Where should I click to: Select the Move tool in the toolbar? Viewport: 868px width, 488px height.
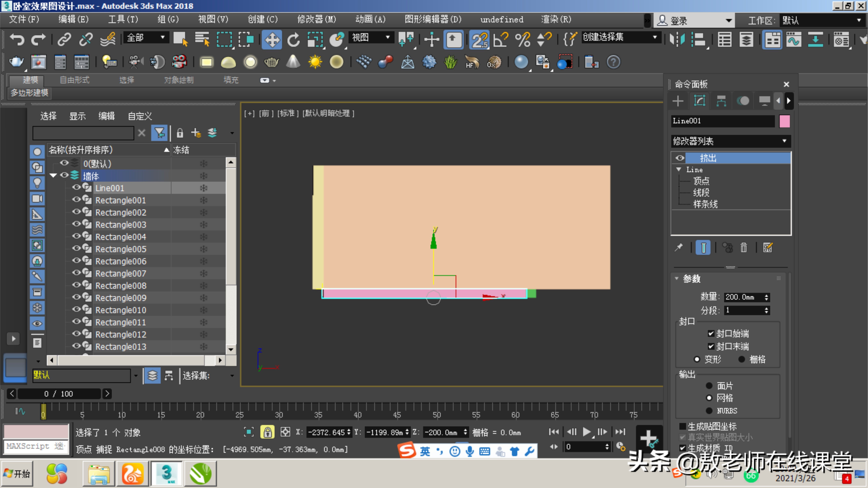click(x=272, y=39)
